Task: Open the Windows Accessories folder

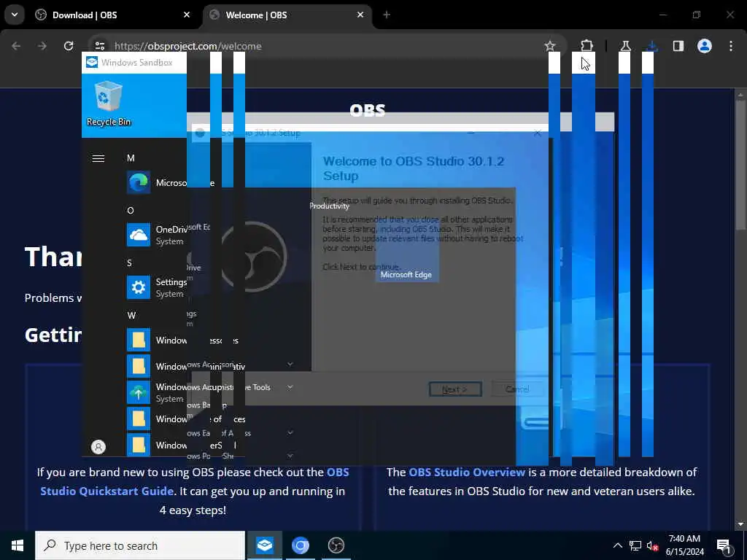Action: click(x=157, y=340)
